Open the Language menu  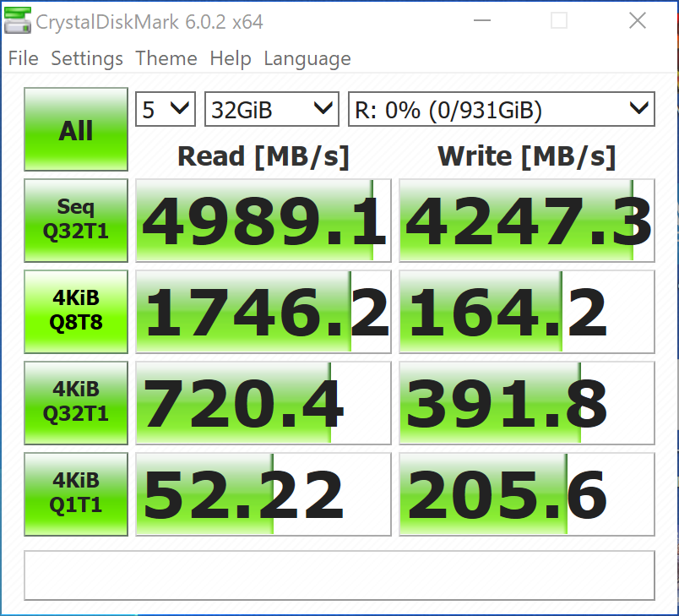(307, 58)
